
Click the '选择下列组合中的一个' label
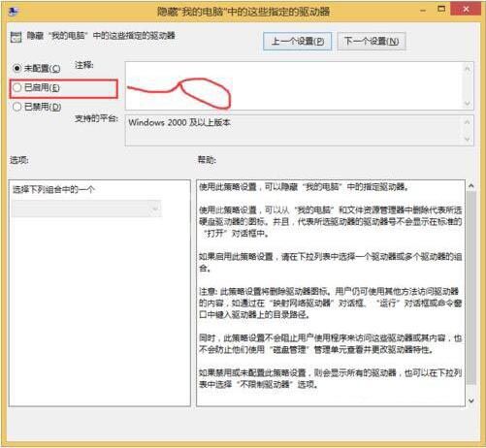pyautogui.click(x=53, y=189)
